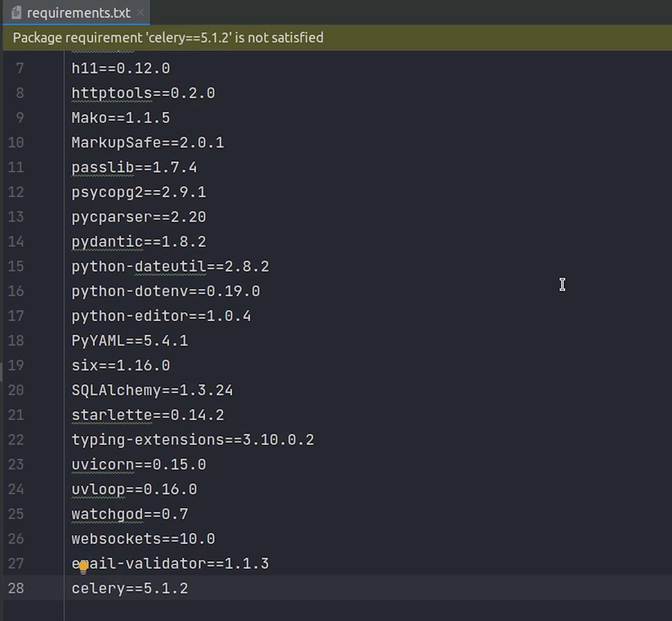Viewport: 672px width, 621px height.
Task: Switch to the requirements.txt tab
Action: (x=78, y=13)
